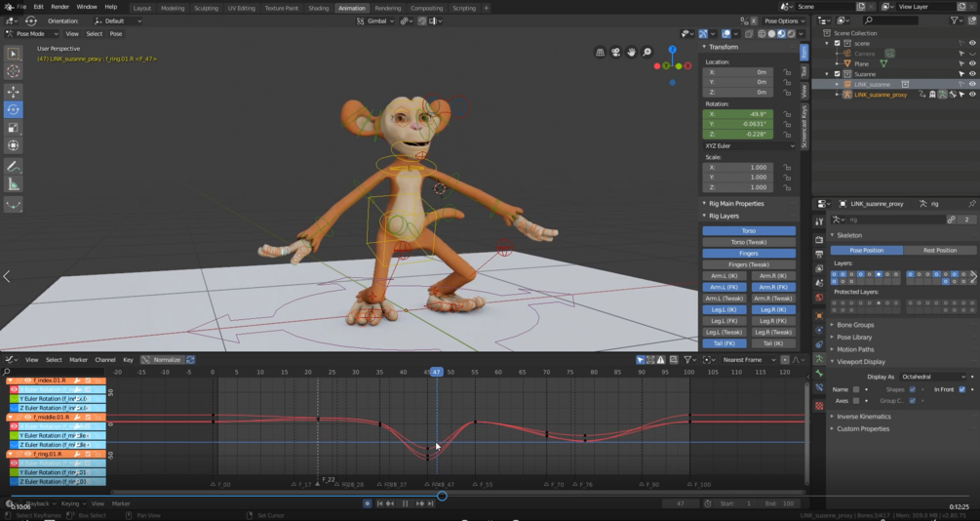980x521 pixels.
Task: Collapse the f_ring.01.R channel group
Action: [x=10, y=454]
